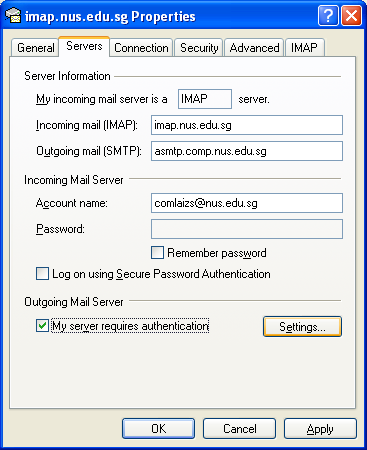Close the Properties dialog with red X
Image resolution: width=367 pixels, height=450 pixels.
351,16
